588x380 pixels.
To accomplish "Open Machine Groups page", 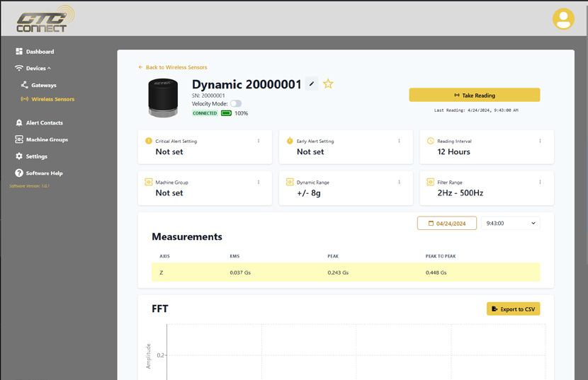I will pyautogui.click(x=47, y=139).
